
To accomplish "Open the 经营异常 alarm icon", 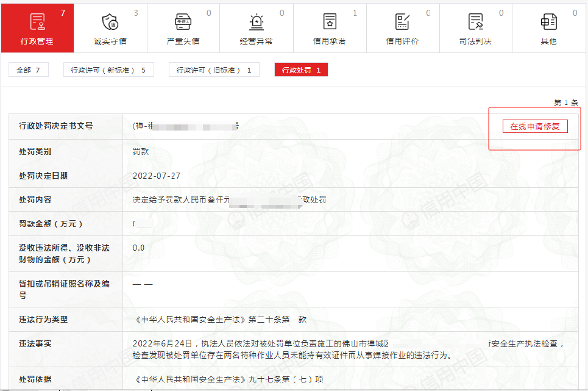I will 257,21.
